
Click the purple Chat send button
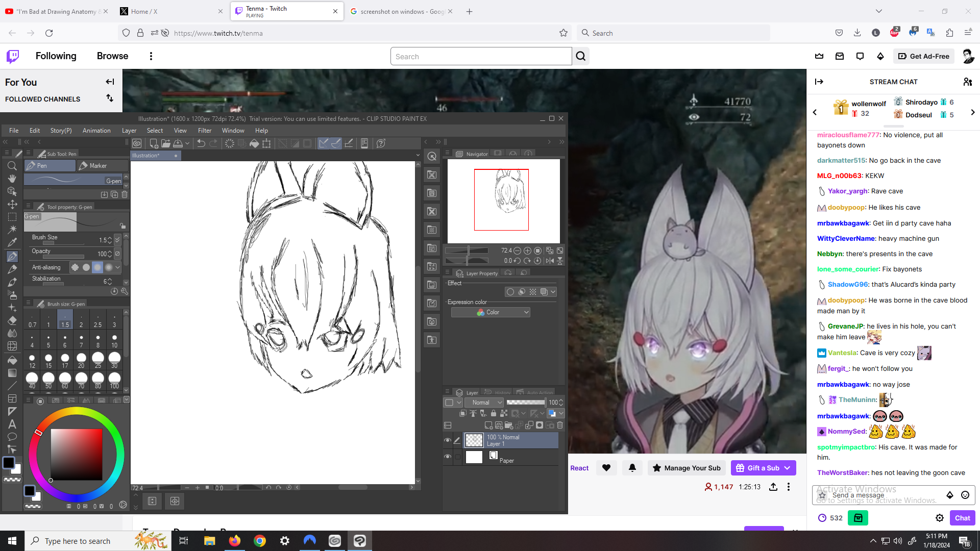(962, 518)
